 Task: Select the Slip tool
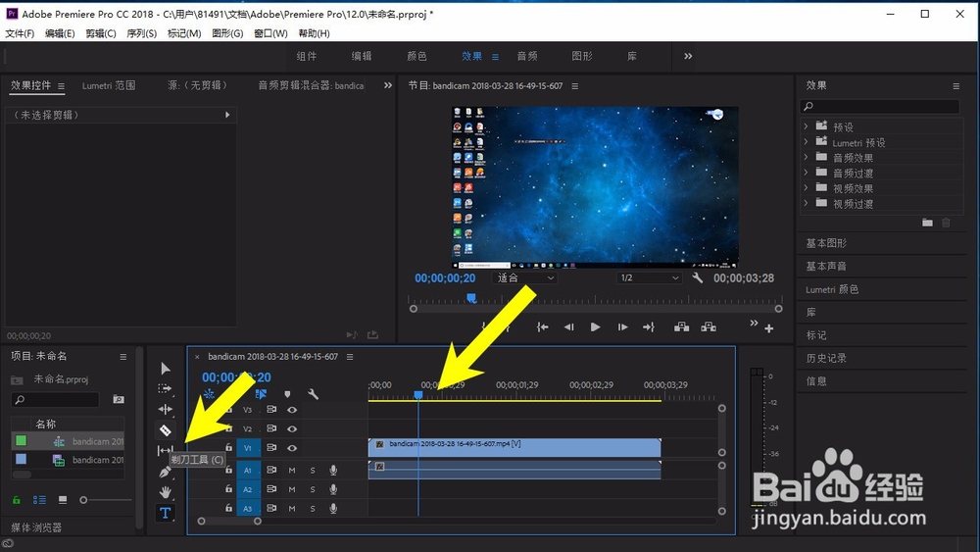tap(165, 450)
